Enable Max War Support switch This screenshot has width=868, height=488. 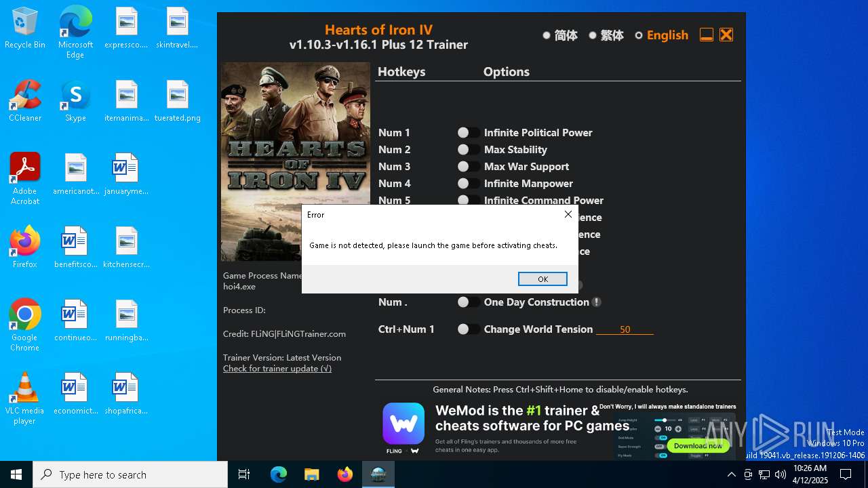point(468,167)
